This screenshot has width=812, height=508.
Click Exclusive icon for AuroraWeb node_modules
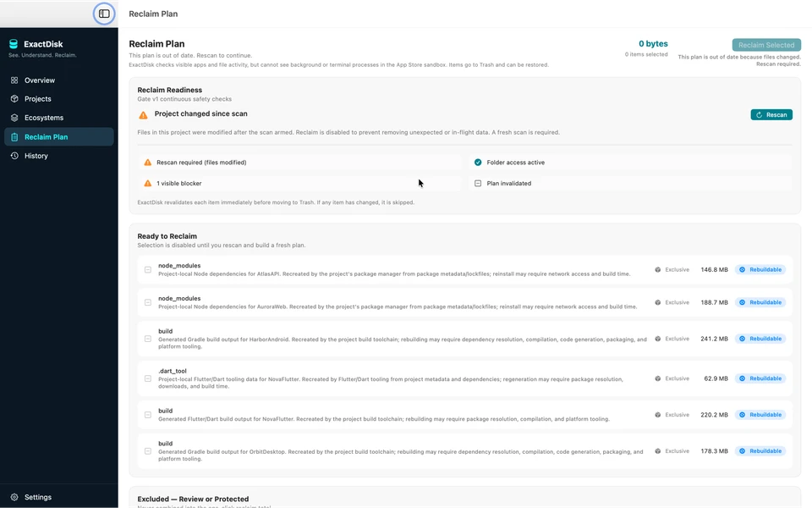pyautogui.click(x=658, y=302)
